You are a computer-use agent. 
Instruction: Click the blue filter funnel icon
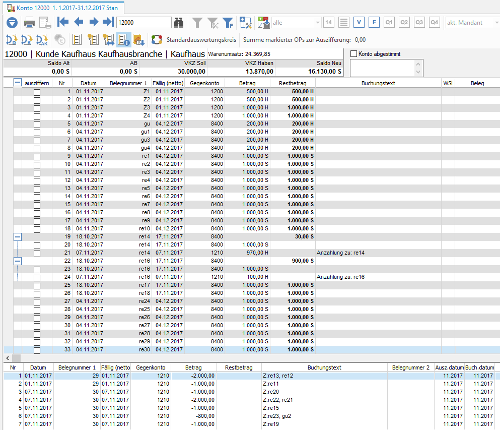pos(228,23)
